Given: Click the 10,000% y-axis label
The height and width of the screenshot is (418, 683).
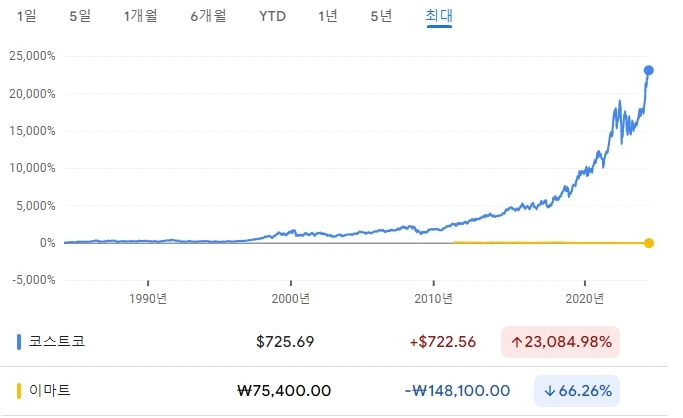Looking at the screenshot, I should pos(32,168).
